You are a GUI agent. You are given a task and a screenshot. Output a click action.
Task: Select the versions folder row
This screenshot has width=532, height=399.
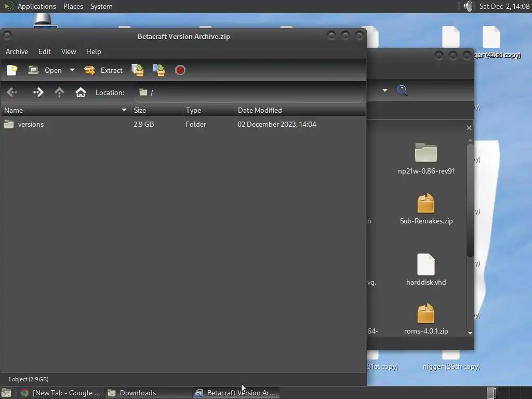point(183,124)
